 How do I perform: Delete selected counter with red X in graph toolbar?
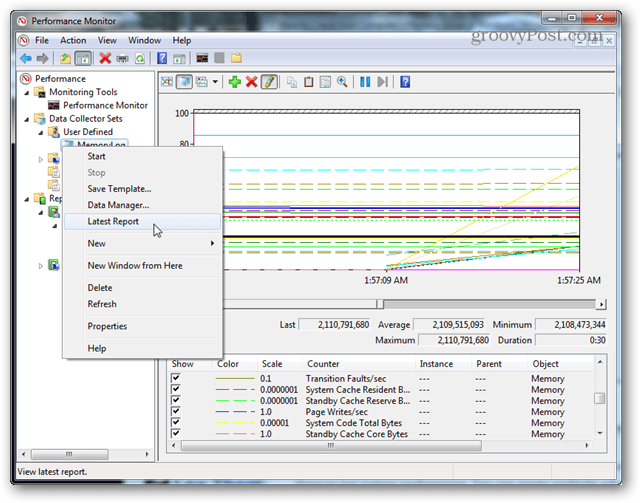pyautogui.click(x=251, y=82)
